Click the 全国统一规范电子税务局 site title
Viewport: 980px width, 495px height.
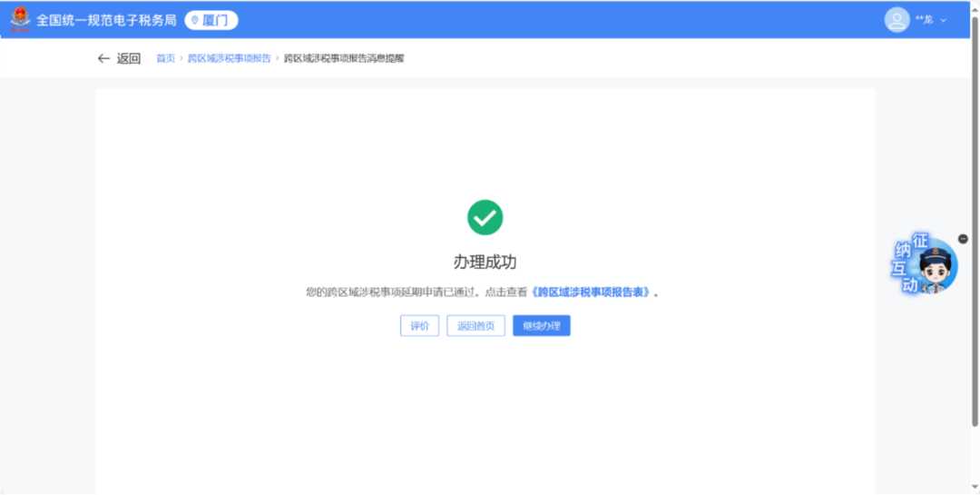point(106,20)
